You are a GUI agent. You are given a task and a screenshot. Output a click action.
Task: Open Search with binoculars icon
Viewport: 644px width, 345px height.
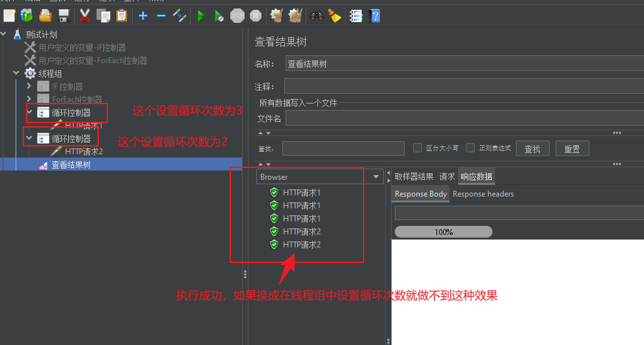point(316,16)
